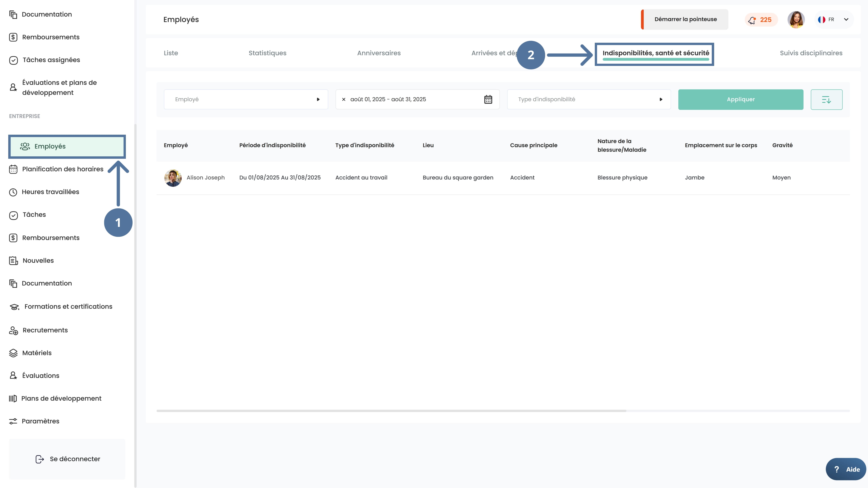
Task: Expand the FR language selector chevron
Action: (x=846, y=20)
